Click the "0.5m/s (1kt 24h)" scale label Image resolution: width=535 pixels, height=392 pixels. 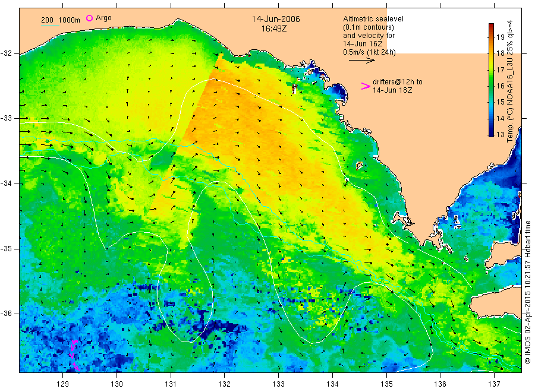[x=369, y=52]
